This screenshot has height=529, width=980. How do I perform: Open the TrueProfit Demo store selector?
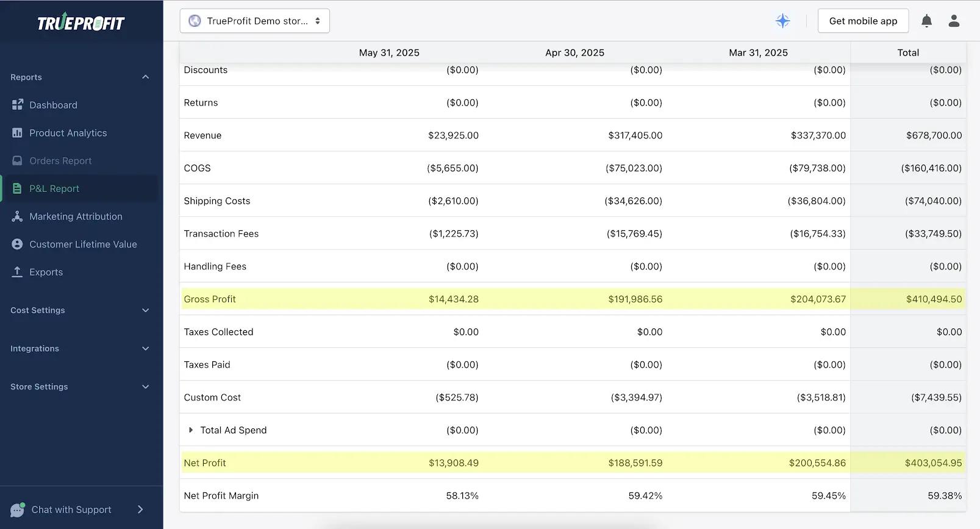tap(254, 21)
